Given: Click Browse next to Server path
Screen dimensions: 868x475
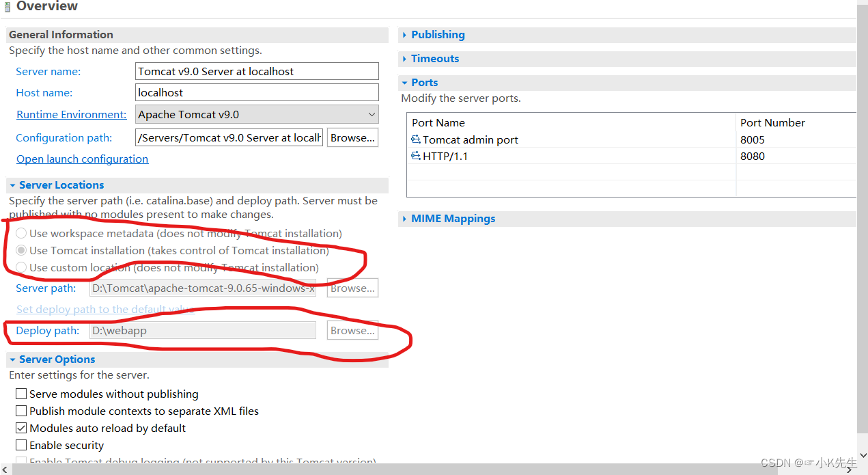Looking at the screenshot, I should pyautogui.click(x=352, y=288).
